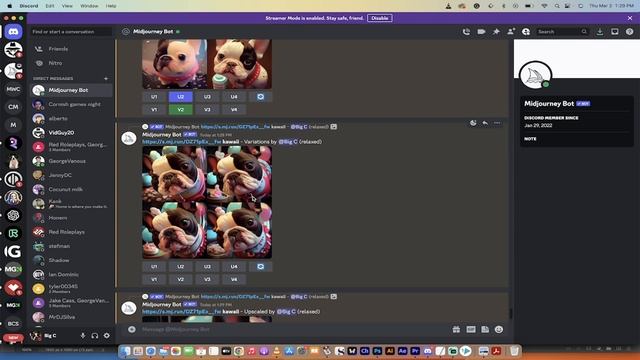The image size is (640, 360).
Task: Open sticker picker in message bar
Action: click(485, 329)
